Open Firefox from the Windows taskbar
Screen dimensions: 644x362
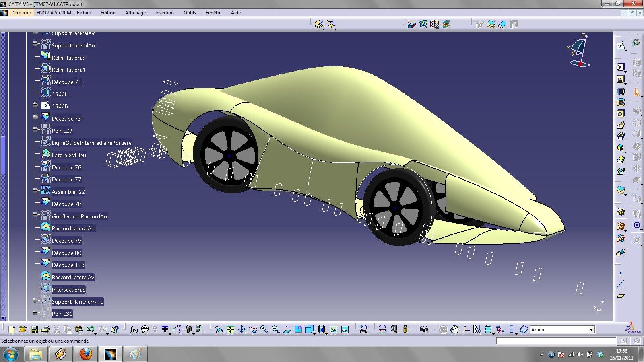pyautogui.click(x=85, y=354)
